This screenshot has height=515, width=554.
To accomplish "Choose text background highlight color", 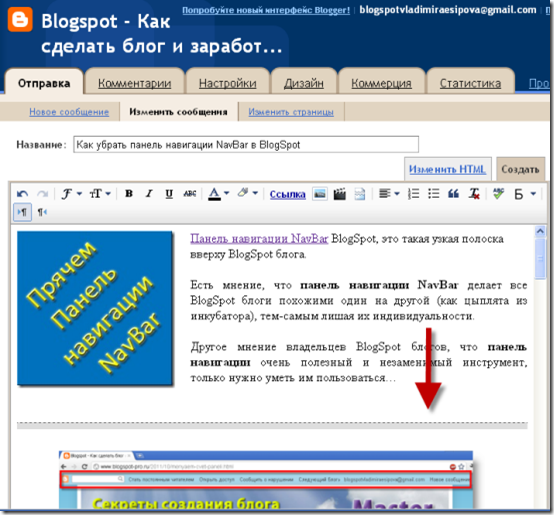I will pos(243,193).
